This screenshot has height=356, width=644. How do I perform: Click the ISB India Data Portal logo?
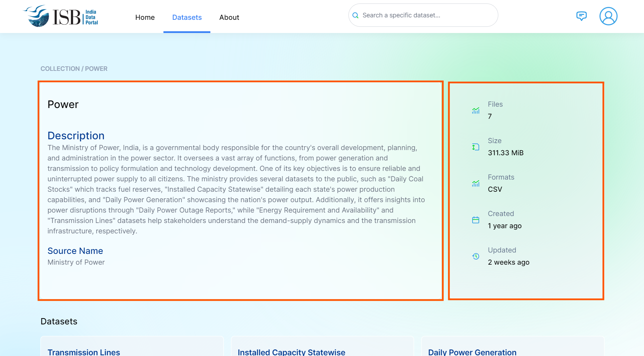61,16
